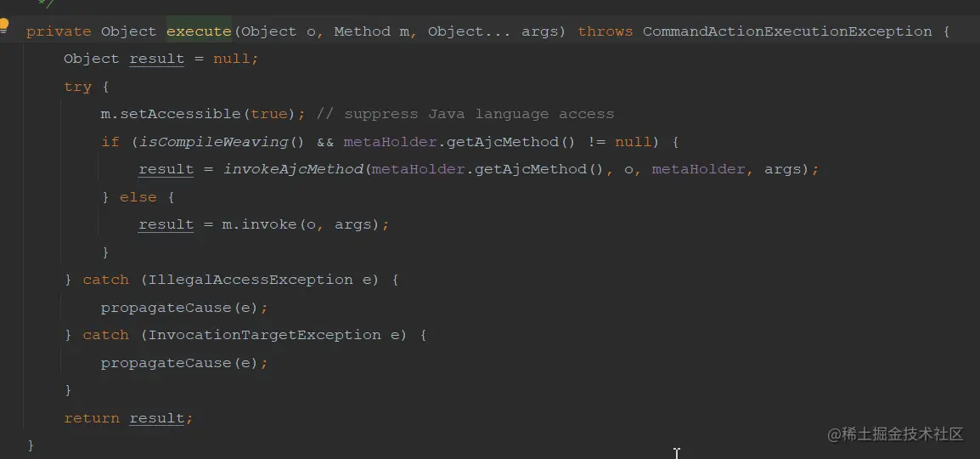980x459 pixels.
Task: Click CommandActionExecutionException in the throws clause
Action: (x=787, y=31)
